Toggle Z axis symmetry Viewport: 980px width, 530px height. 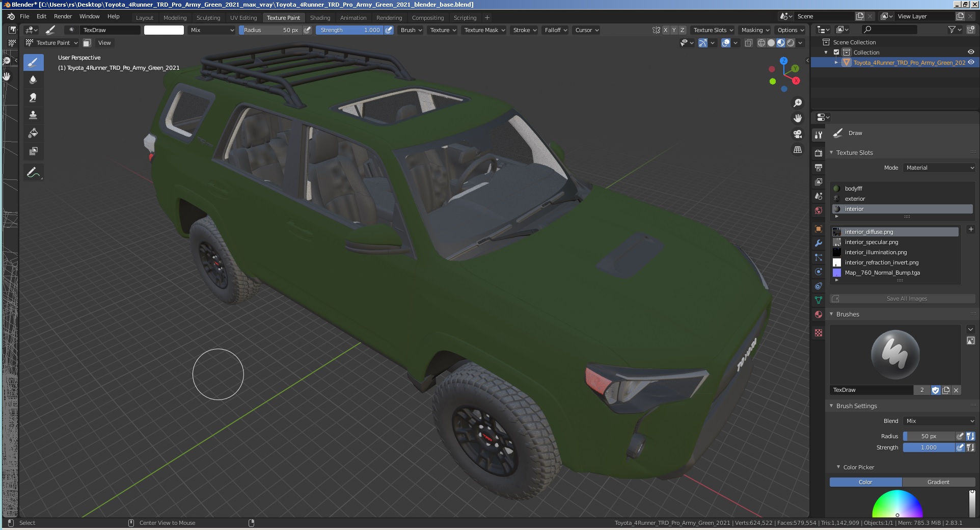[683, 30]
